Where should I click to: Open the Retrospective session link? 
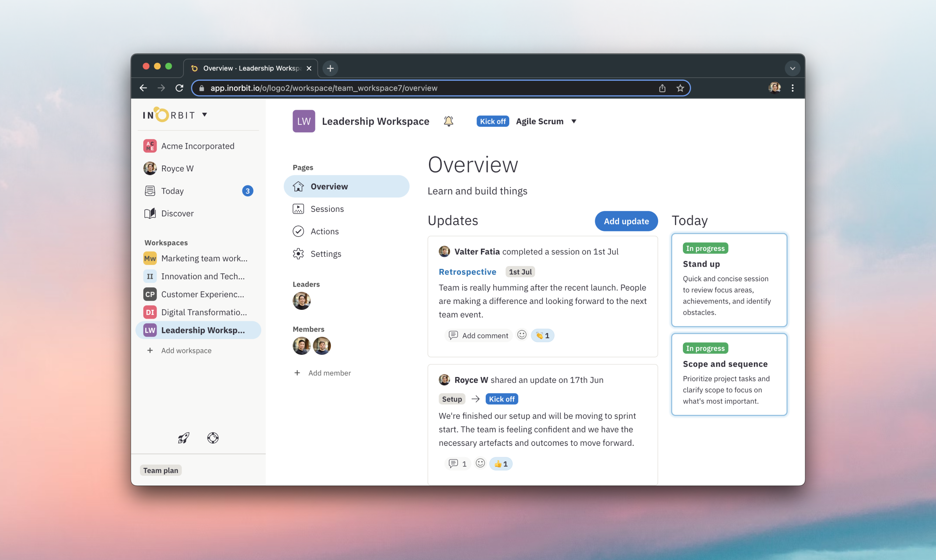[467, 272]
